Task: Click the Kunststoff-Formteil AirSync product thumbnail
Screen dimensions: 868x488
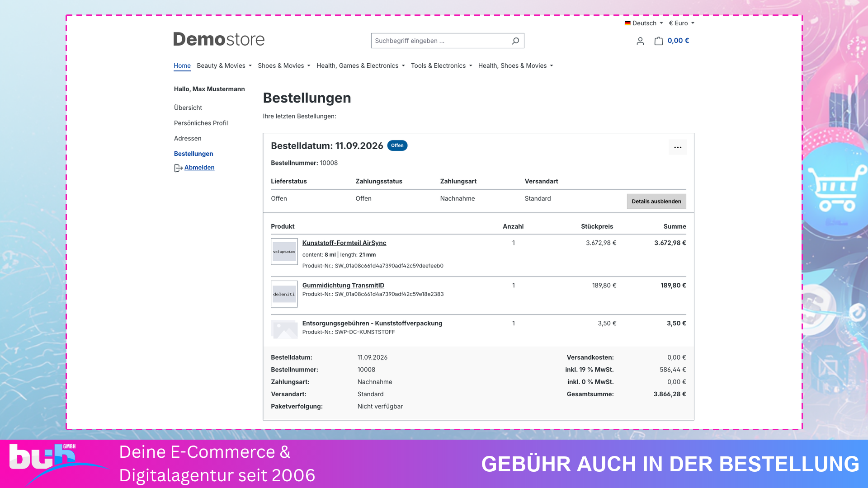Action: click(x=284, y=252)
